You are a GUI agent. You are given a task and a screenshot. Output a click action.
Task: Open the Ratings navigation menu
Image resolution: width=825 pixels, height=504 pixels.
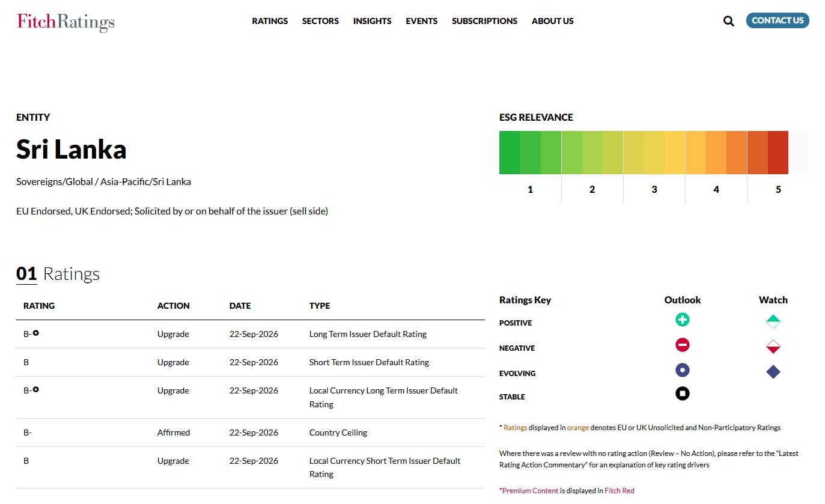coord(270,21)
